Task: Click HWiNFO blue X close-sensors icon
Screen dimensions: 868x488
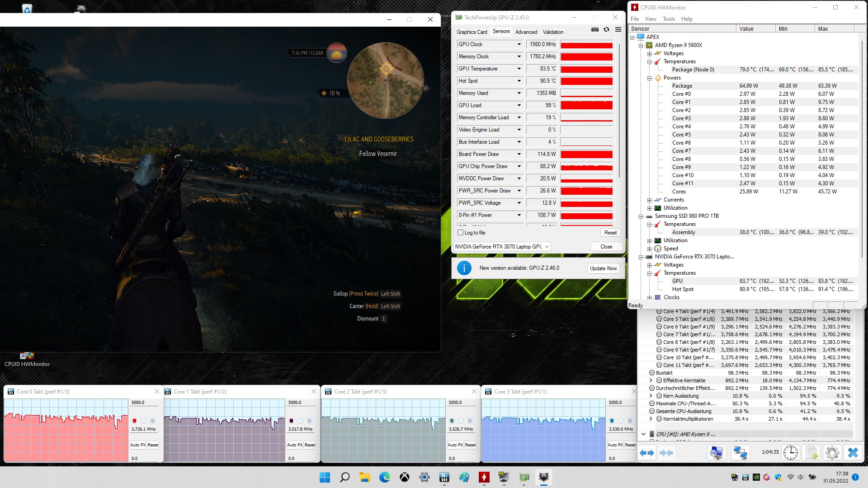Action: [853, 452]
